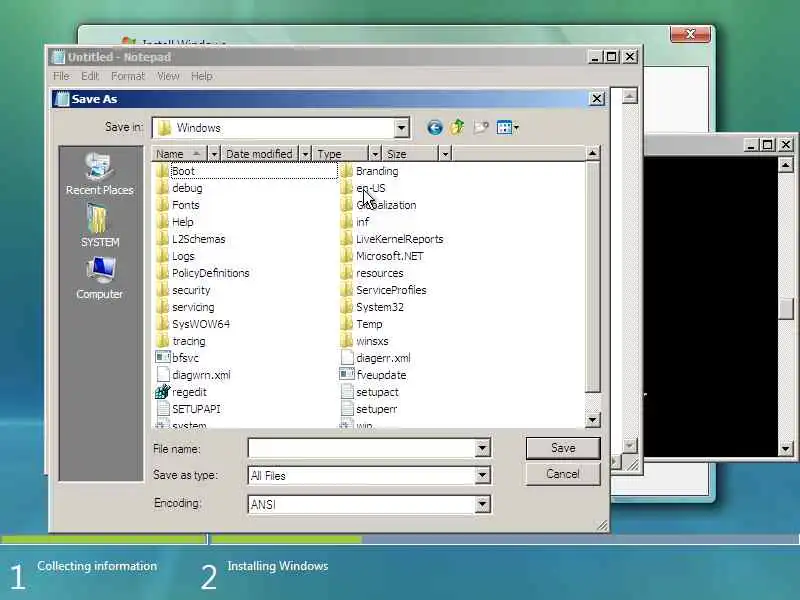Open the Name column filter arrow

pos(214,154)
